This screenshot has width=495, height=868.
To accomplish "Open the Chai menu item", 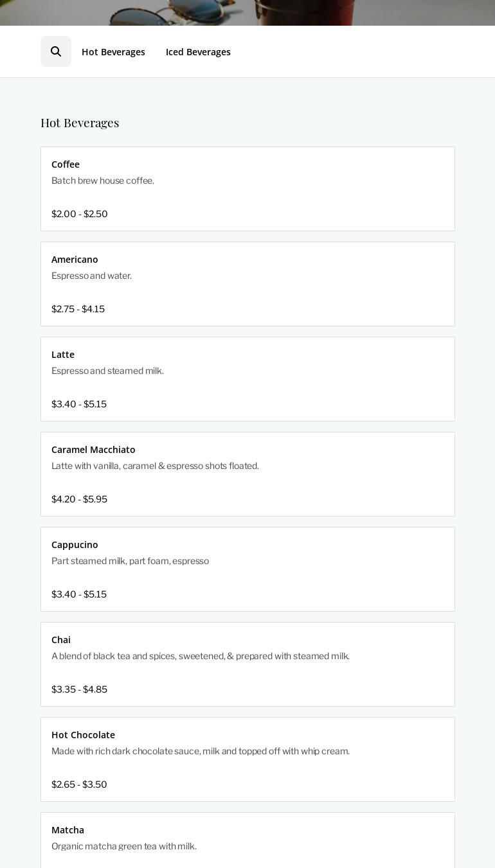I will click(x=61, y=640).
